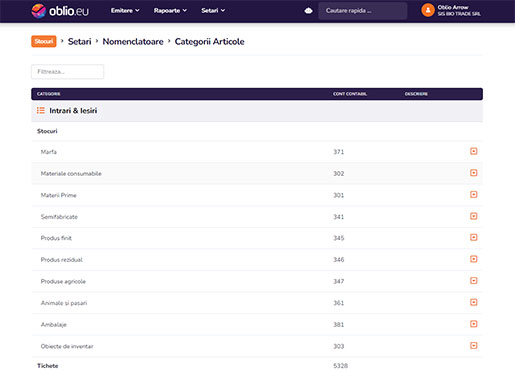
Task: Click the Filtreaza input field
Action: [x=67, y=72]
